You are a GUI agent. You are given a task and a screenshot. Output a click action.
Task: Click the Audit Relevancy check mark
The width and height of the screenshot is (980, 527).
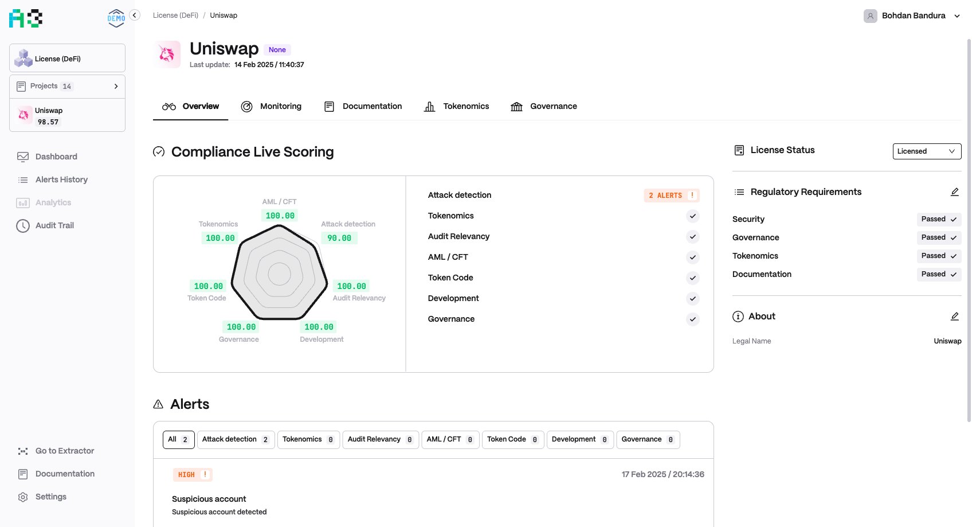693,237
